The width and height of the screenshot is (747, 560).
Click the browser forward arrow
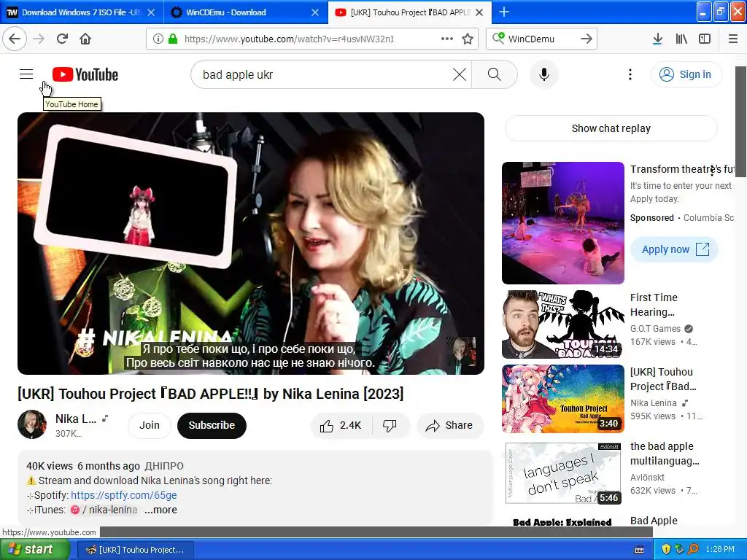point(39,39)
